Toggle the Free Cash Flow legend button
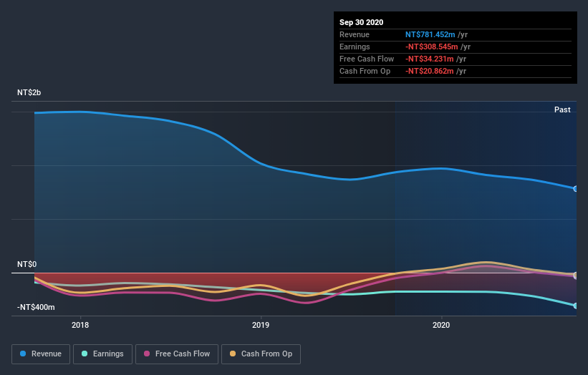This screenshot has height=375, width=588. point(177,354)
